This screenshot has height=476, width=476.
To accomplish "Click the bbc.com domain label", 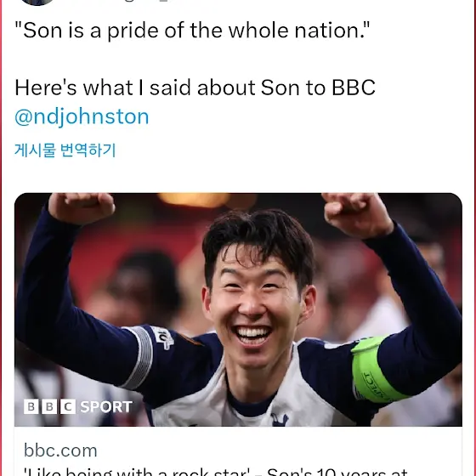I will [x=60, y=450].
